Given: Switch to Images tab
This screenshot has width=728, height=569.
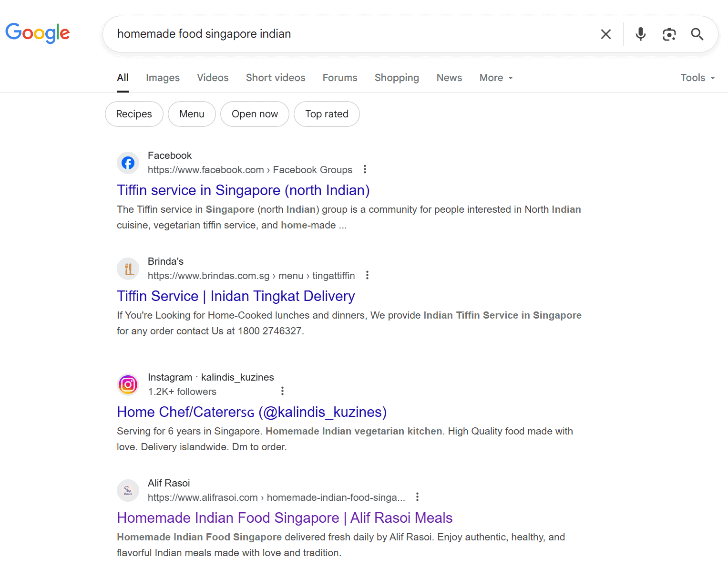Looking at the screenshot, I should 163,78.
